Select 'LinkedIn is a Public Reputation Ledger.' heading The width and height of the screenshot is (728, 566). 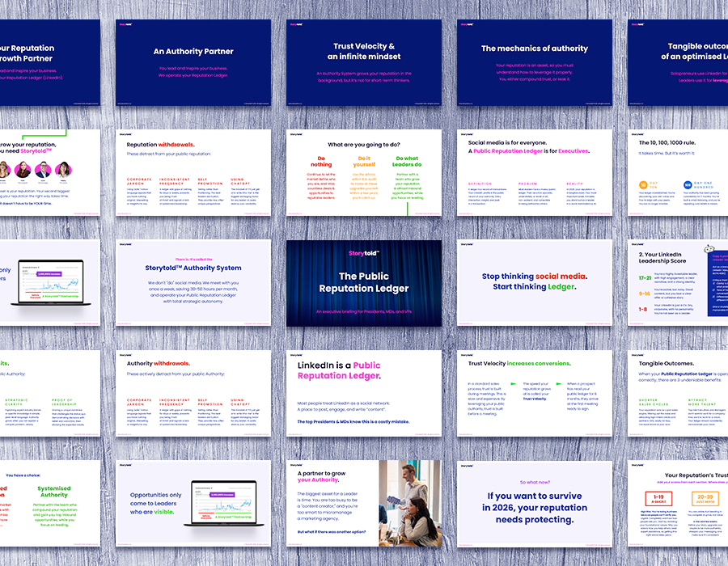point(340,370)
